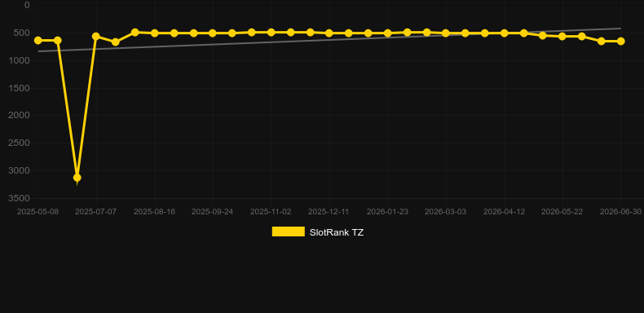Select the data point above 2025-11-02
The height and width of the screenshot is (313, 644).
click(x=271, y=32)
